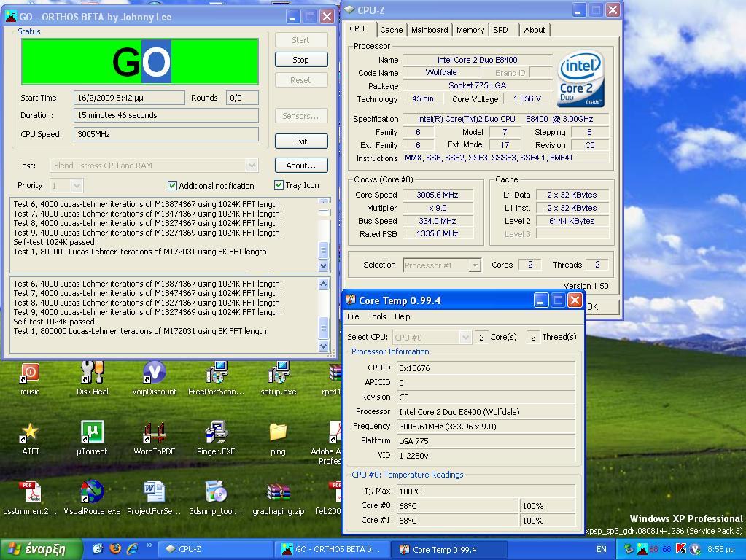Open the Priority dropdown in ORTHOS
This screenshot has width=746, height=560.
click(x=77, y=185)
